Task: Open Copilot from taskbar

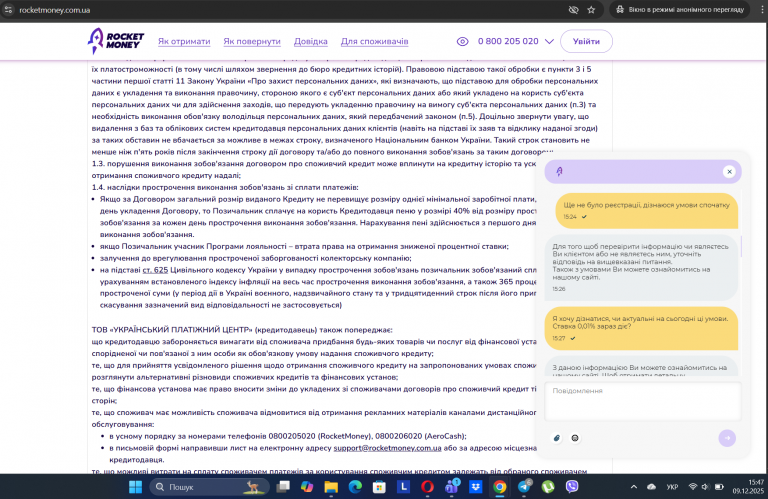Action: click(307, 487)
